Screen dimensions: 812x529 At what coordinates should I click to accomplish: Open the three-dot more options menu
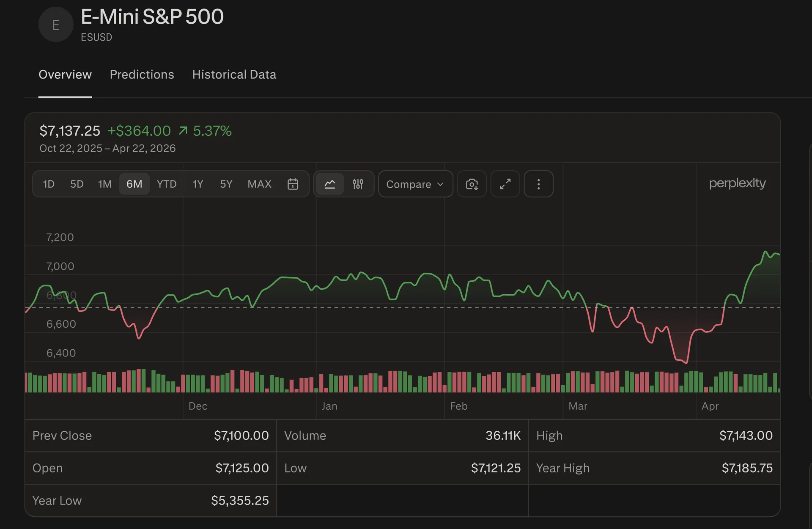[538, 184]
